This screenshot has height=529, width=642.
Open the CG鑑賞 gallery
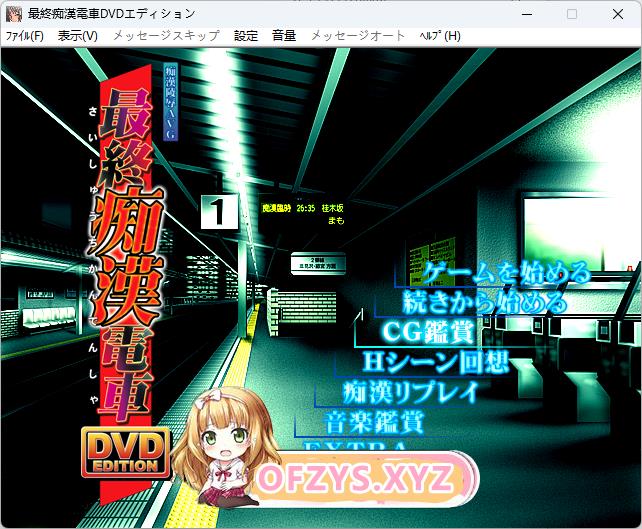[428, 331]
